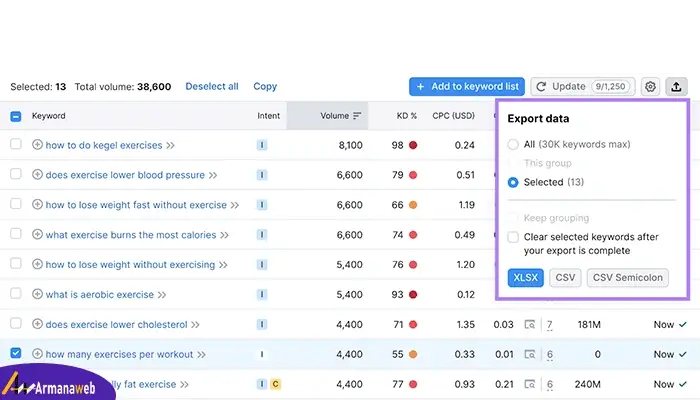Check the box for 'does exercise lower cholesterol'
Image resolution: width=700 pixels, height=400 pixels.
[x=16, y=323]
